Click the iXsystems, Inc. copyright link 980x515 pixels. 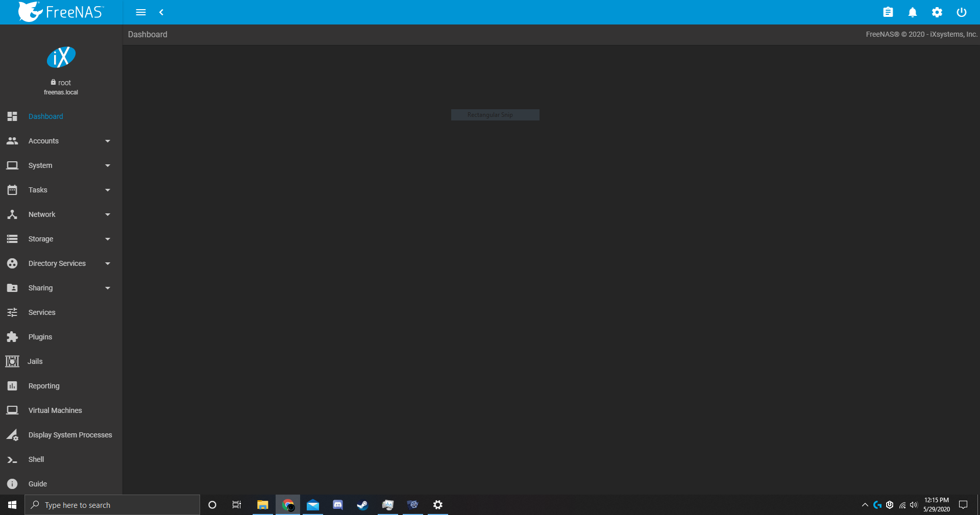point(953,34)
